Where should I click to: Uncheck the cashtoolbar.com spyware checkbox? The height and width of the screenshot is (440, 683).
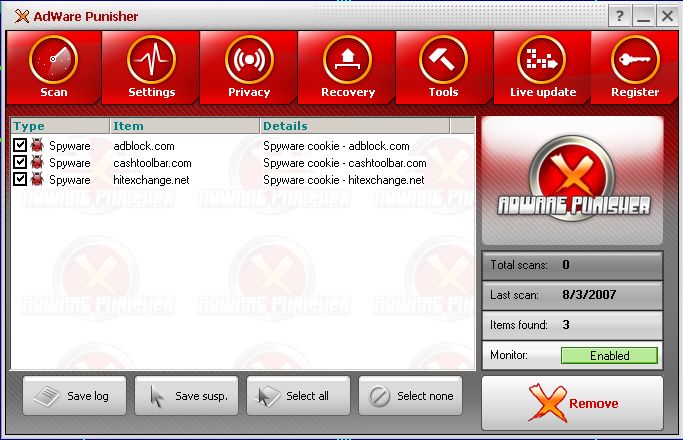20,162
